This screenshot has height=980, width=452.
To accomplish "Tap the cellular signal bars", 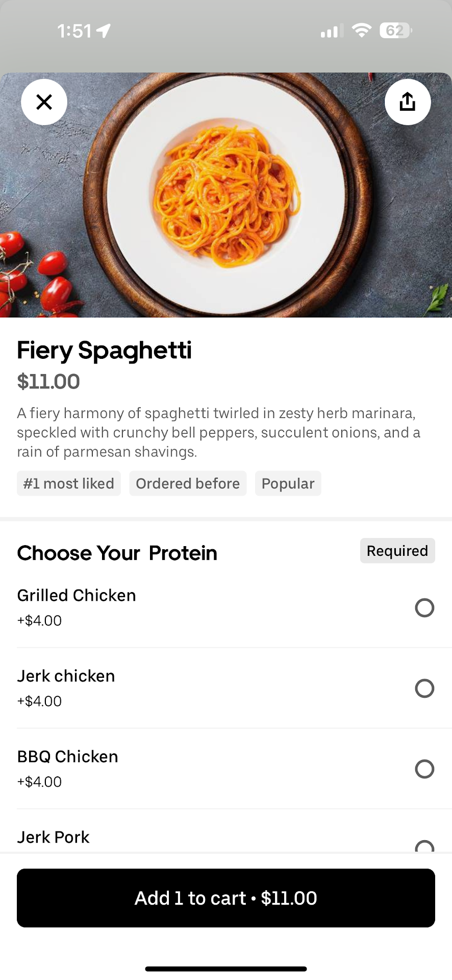I will [x=331, y=32].
